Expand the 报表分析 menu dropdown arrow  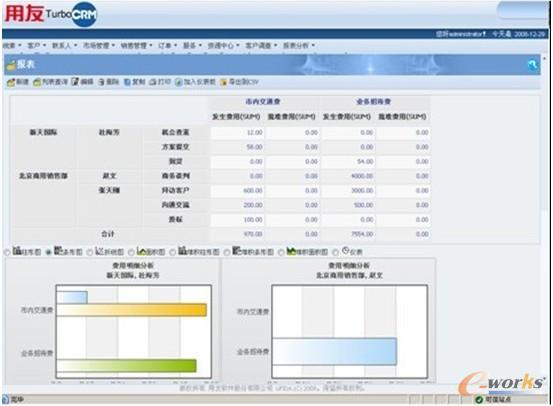point(313,46)
